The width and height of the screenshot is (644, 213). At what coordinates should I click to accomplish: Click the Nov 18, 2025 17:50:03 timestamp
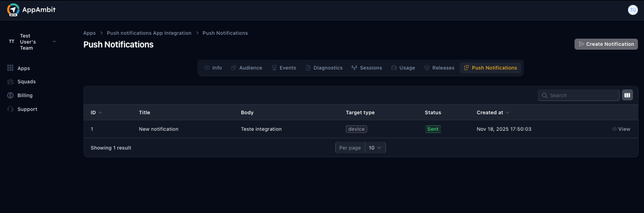tap(504, 129)
